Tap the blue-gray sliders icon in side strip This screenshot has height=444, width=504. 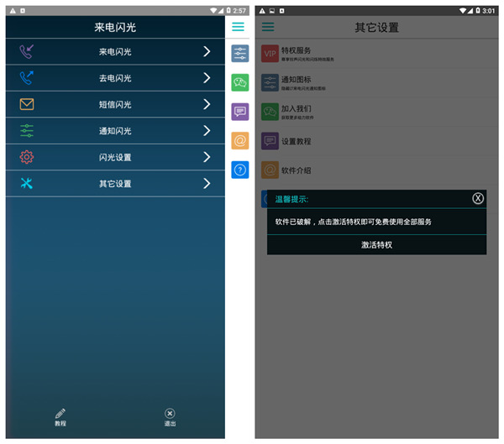point(239,54)
